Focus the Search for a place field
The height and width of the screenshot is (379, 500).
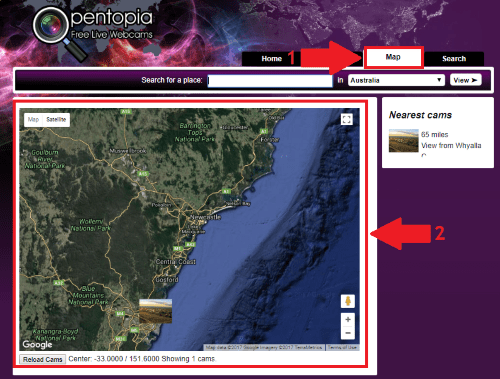pyautogui.click(x=270, y=81)
